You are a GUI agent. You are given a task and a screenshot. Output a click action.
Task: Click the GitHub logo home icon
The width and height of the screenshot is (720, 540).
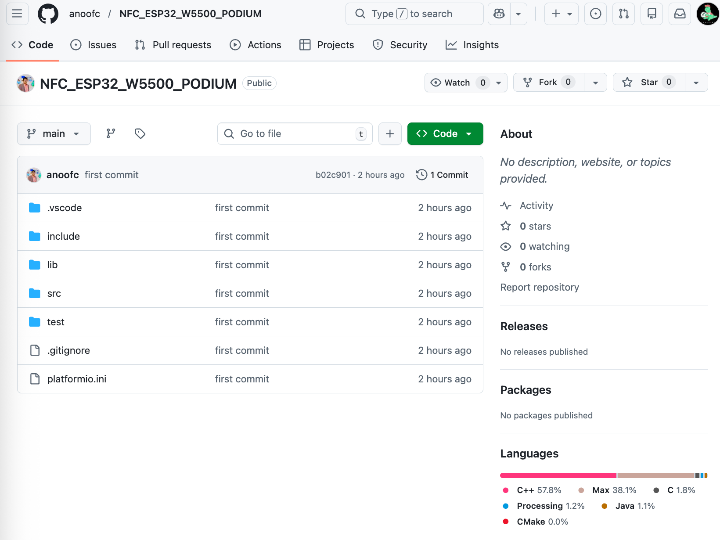pyautogui.click(x=48, y=14)
